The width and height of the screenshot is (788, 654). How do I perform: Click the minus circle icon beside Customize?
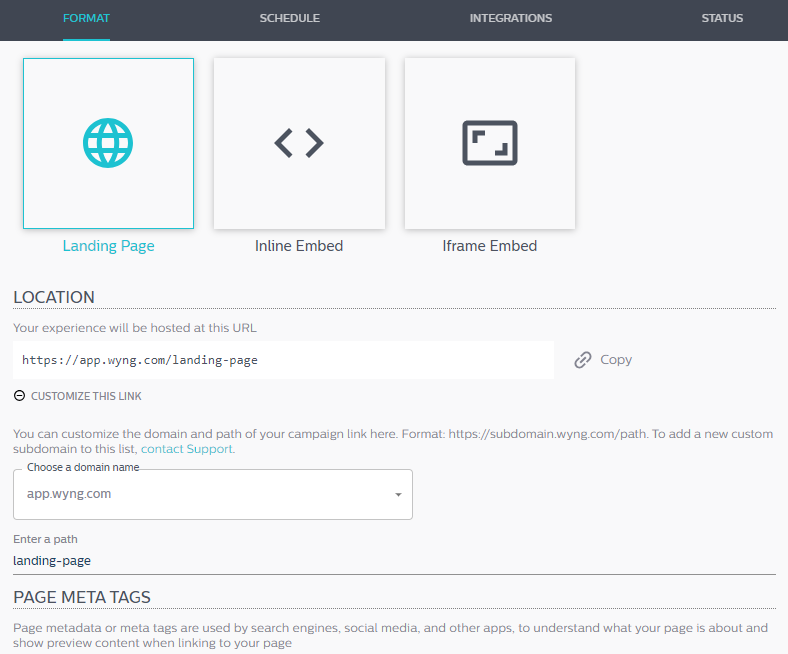point(19,396)
